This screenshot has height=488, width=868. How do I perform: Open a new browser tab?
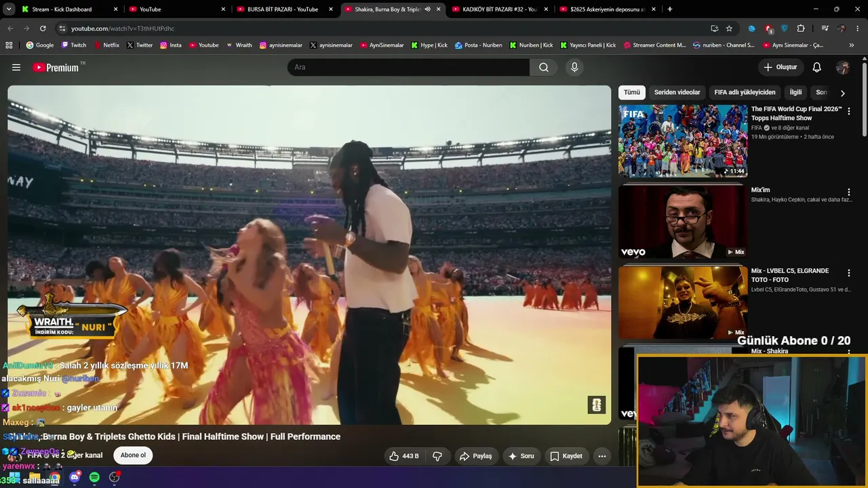point(670,9)
